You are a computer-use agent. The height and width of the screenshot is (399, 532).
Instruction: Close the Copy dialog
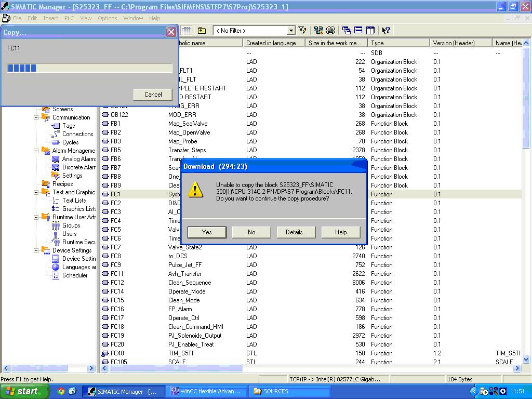[171, 32]
